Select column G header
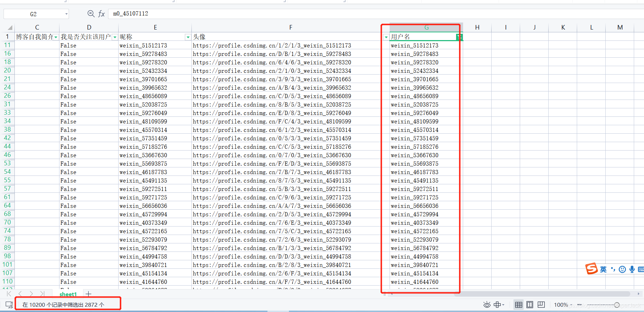This screenshot has width=644, height=312. tap(426, 27)
